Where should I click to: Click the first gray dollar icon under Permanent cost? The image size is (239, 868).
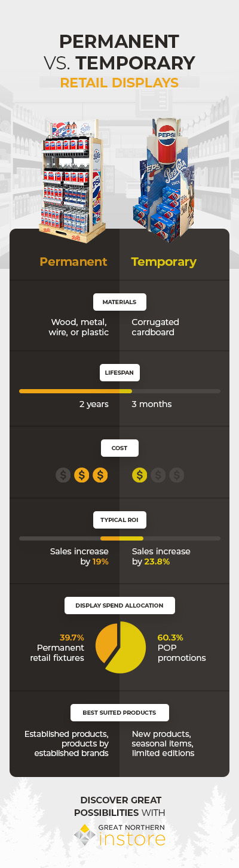(x=63, y=475)
